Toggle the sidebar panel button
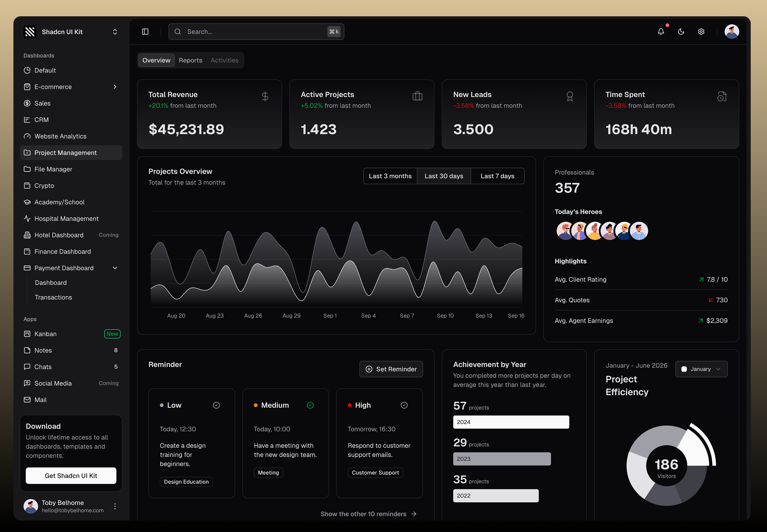 [145, 31]
